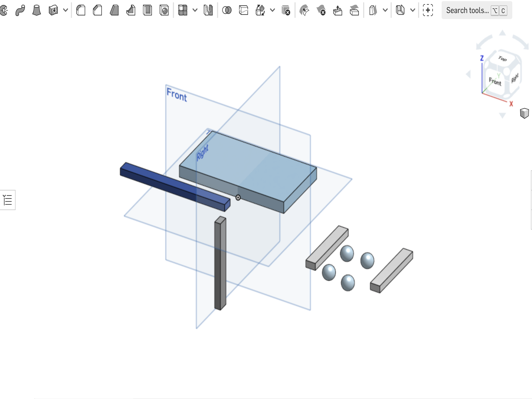Select the Move face tool
This screenshot has width=532, height=399.
pos(338,10)
